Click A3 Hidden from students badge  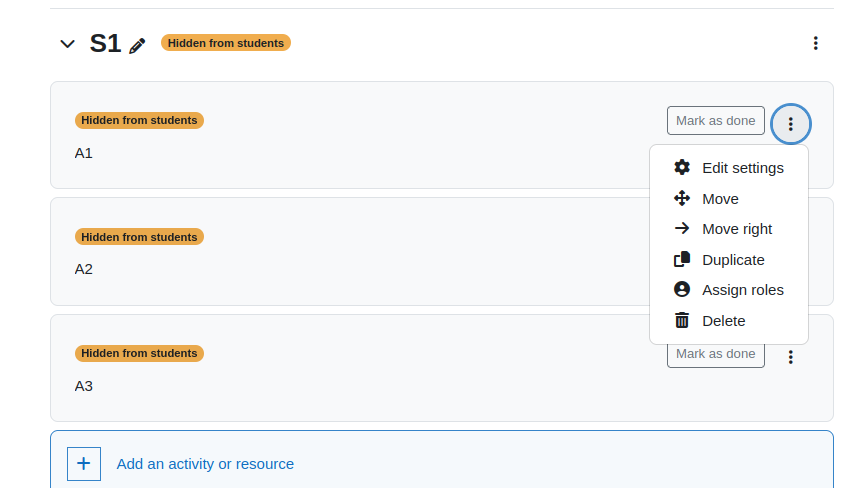(139, 353)
